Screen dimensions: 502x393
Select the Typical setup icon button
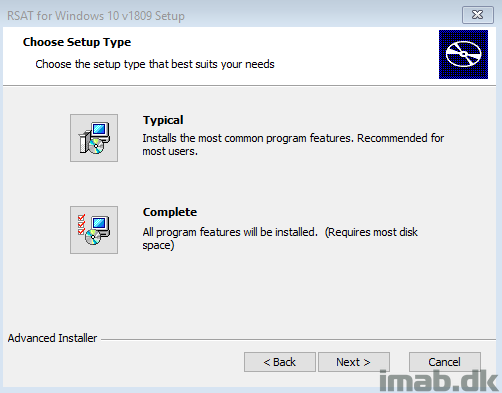[94, 138]
